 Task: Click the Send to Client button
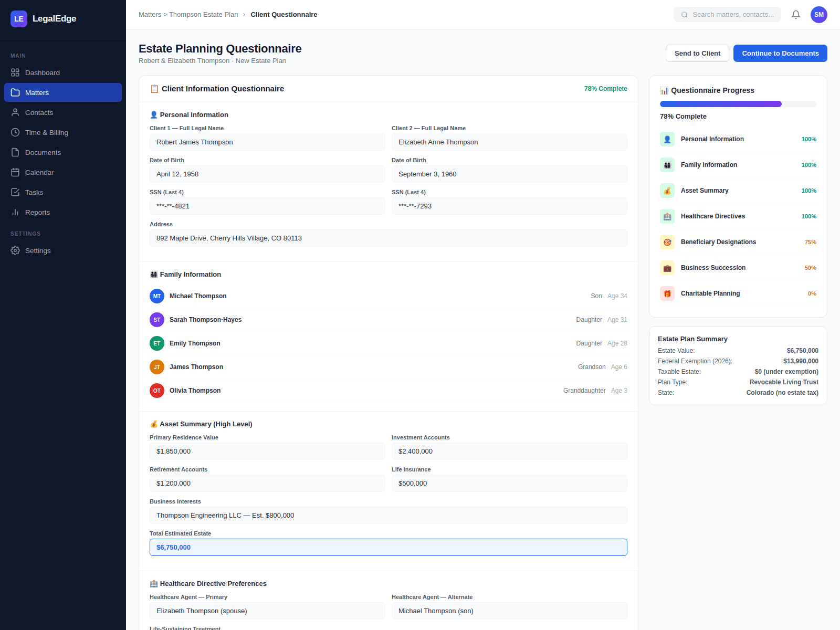697,53
